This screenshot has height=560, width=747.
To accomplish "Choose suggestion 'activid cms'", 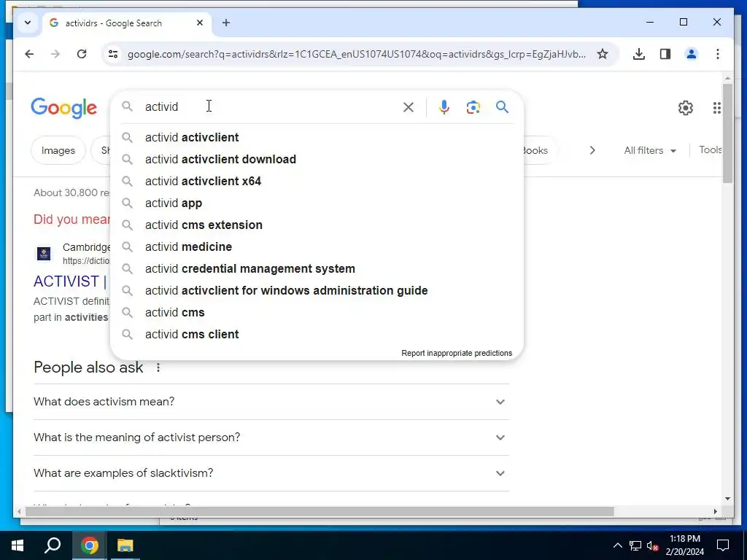I will point(317,313).
